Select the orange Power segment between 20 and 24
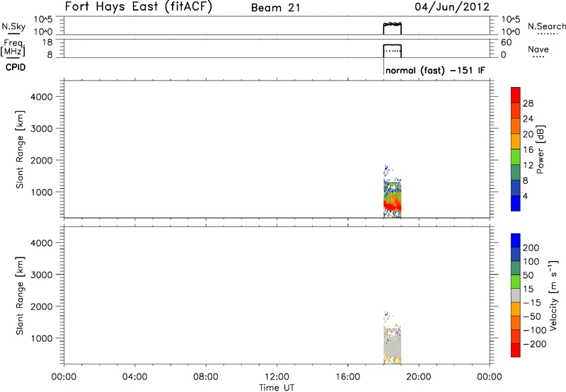The image size is (566, 392). [516, 126]
